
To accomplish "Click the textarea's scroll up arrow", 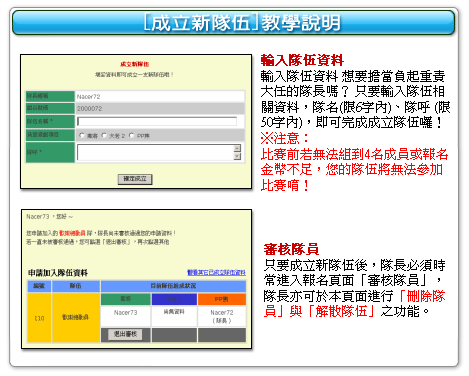I will [237, 148].
